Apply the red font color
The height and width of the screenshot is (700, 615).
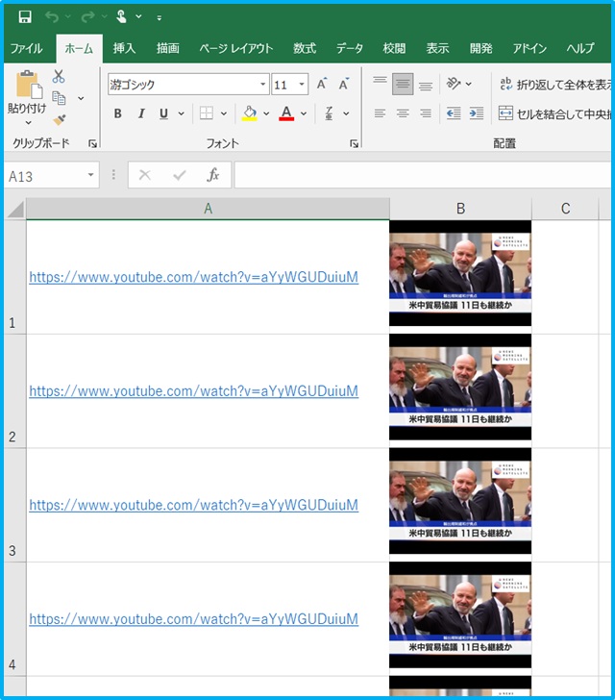pyautogui.click(x=286, y=113)
